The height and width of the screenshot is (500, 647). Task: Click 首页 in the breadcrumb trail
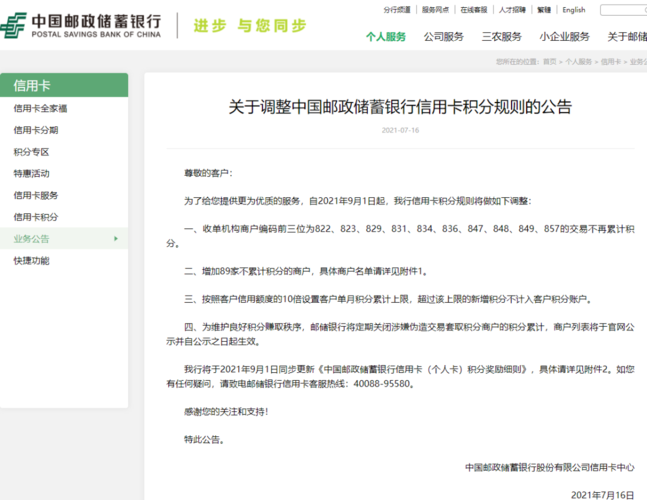[x=549, y=61]
